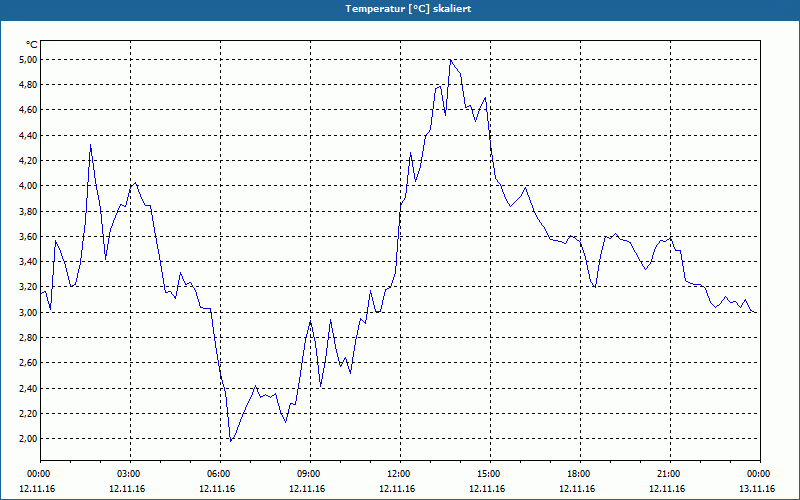
Task: Click the 21:00 time label
Action: tap(667, 474)
